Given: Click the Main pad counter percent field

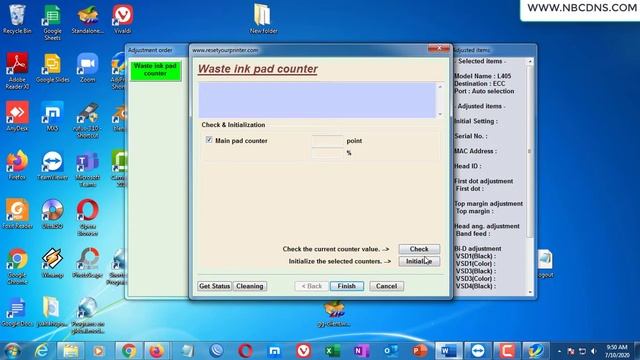Looking at the screenshot, I should tap(327, 153).
